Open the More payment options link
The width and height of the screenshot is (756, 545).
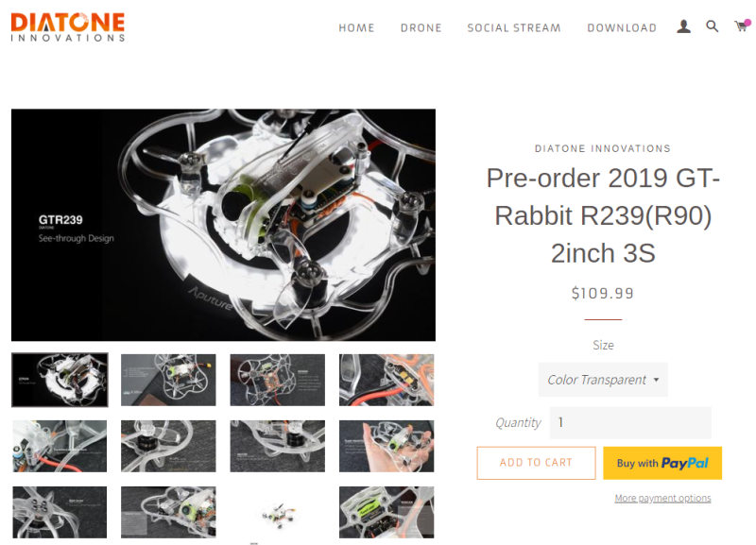point(662,499)
